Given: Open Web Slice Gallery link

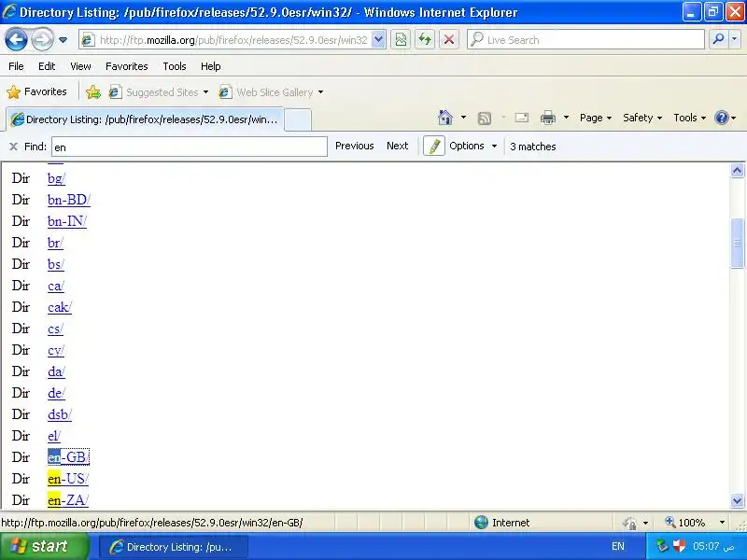Looking at the screenshot, I should [x=267, y=91].
